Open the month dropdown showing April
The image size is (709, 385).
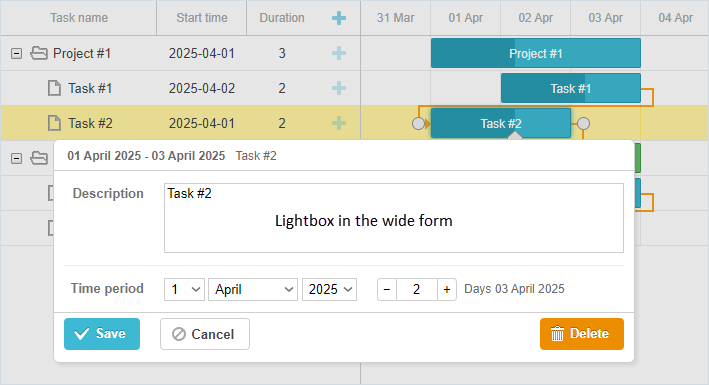tap(253, 290)
